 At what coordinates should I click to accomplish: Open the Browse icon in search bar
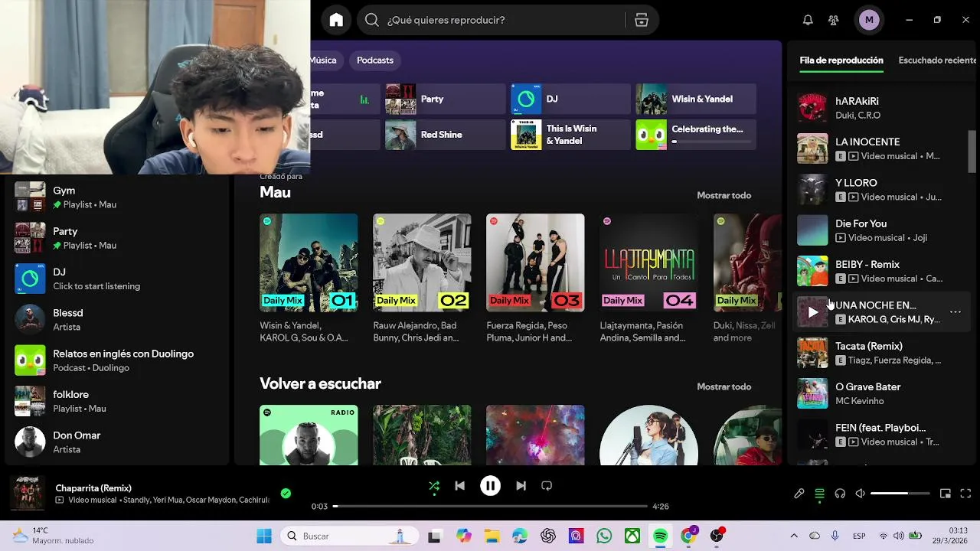click(x=642, y=20)
